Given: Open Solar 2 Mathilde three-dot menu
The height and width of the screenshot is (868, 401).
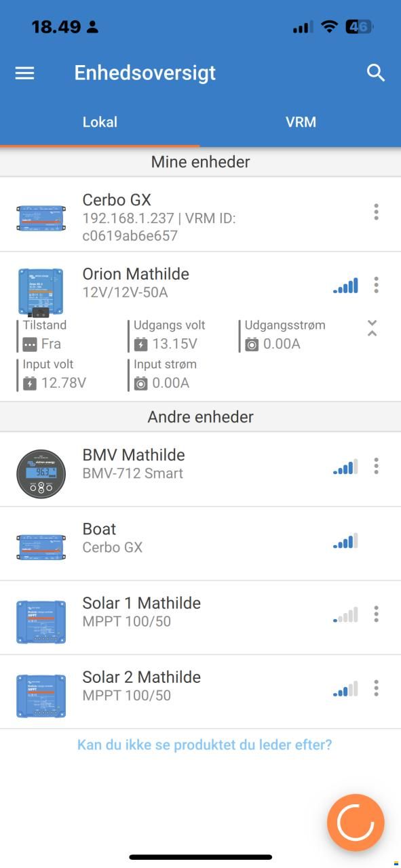Looking at the screenshot, I should pos(376,688).
